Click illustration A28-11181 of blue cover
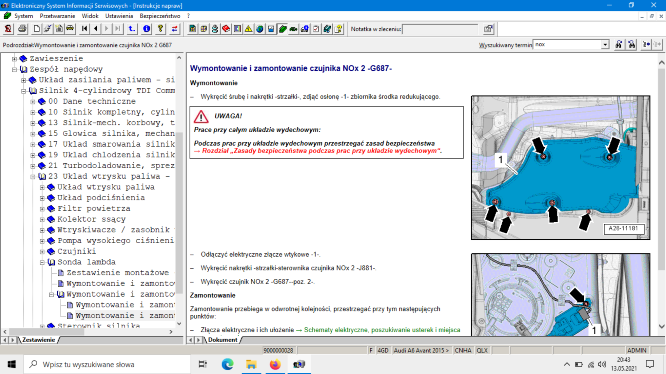Viewport: 666px width, 374px height. [x=560, y=167]
